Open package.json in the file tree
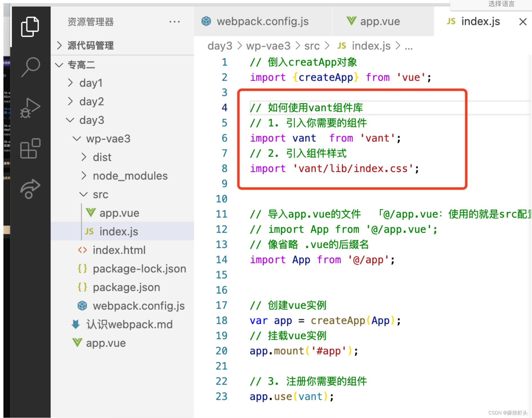Screen dimensions: 532x418 (x=126, y=287)
